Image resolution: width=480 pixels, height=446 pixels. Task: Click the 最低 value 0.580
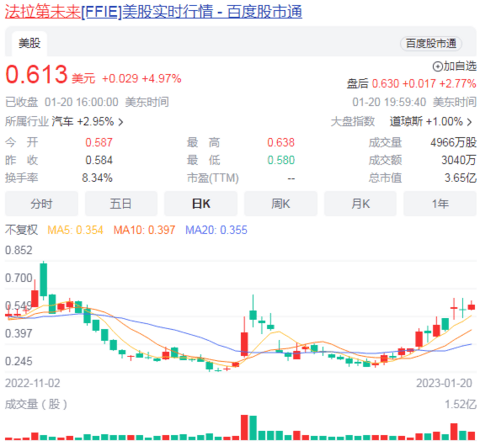[x=281, y=160]
